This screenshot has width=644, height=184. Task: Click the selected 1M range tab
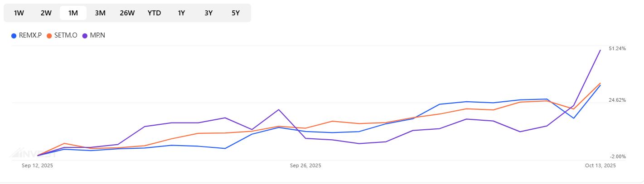click(73, 13)
